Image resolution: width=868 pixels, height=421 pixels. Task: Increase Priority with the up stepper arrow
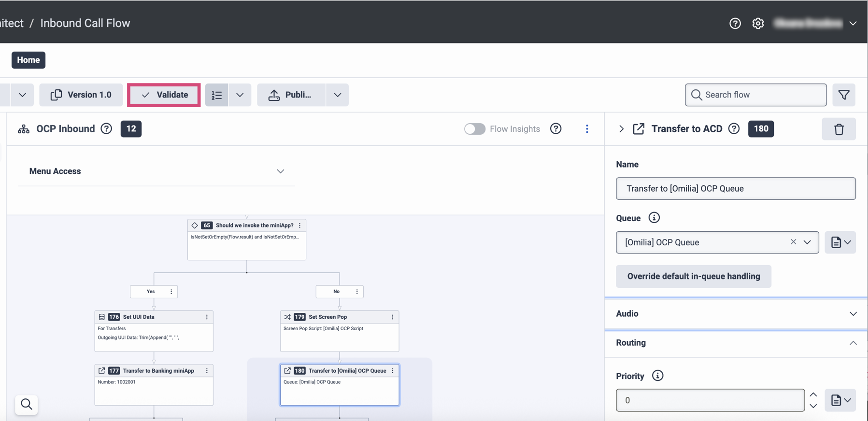pos(813,394)
